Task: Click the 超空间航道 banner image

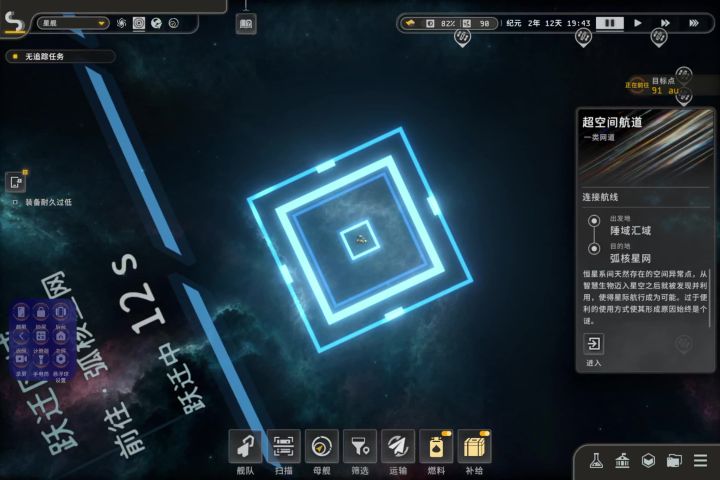Action: pyautogui.click(x=646, y=147)
